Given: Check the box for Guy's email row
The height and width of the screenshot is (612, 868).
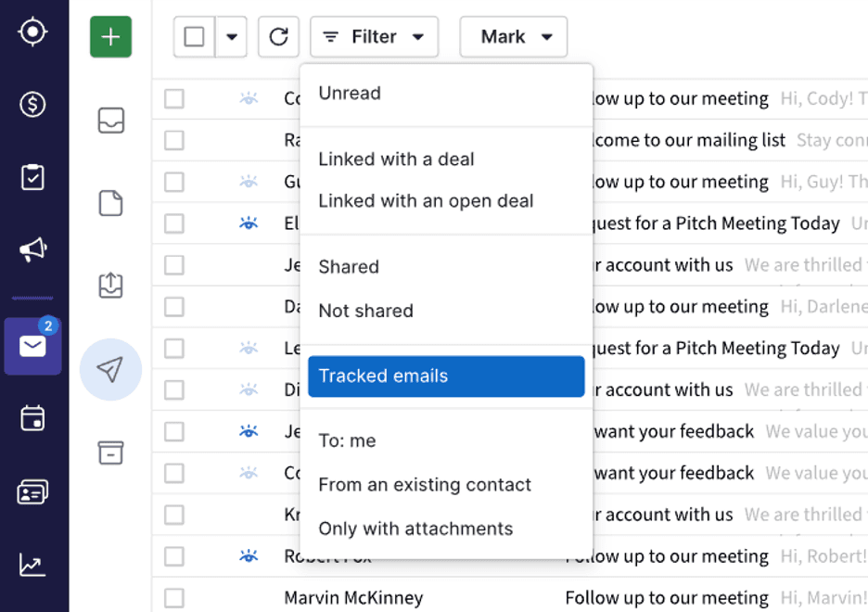Looking at the screenshot, I should click(x=173, y=182).
